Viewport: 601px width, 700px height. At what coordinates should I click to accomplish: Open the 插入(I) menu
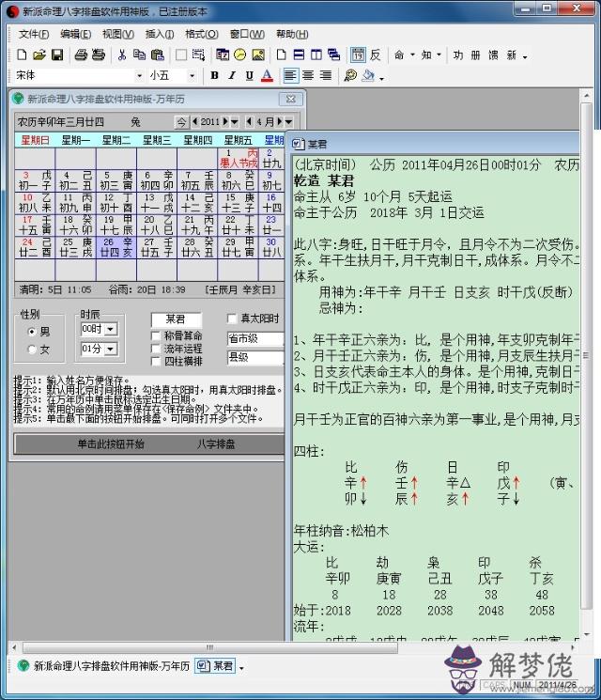point(160,34)
